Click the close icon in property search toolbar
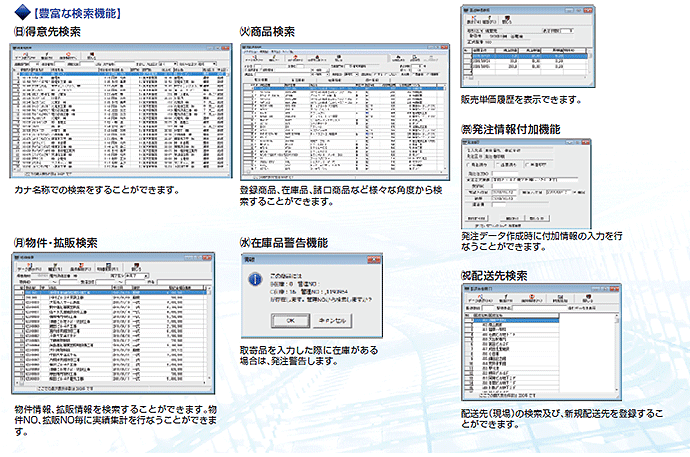 pos(136,267)
